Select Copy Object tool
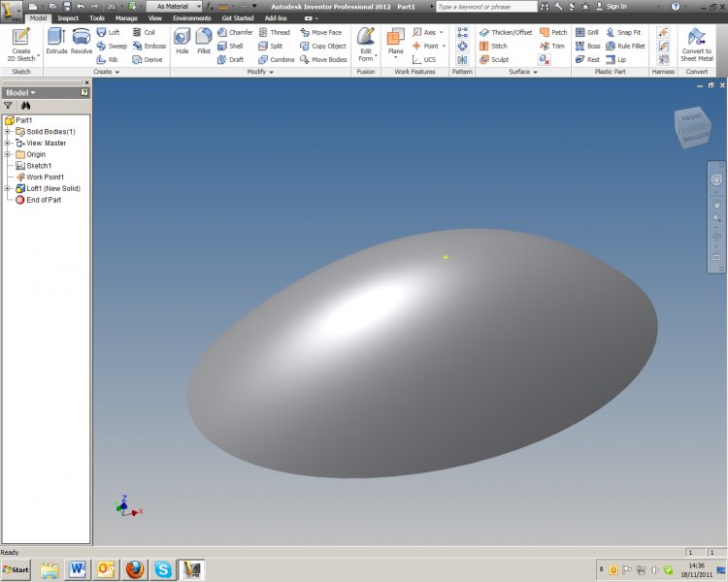The height and width of the screenshot is (582, 728). click(x=323, y=46)
